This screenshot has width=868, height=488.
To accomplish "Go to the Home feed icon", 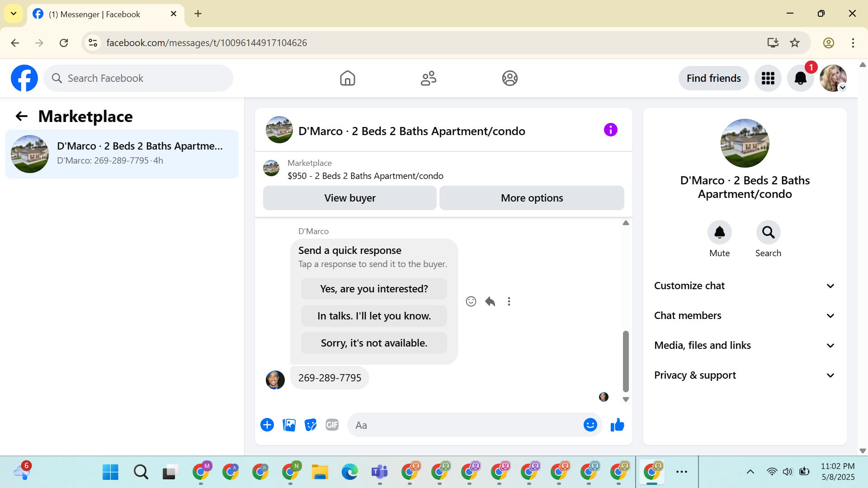I will [347, 78].
